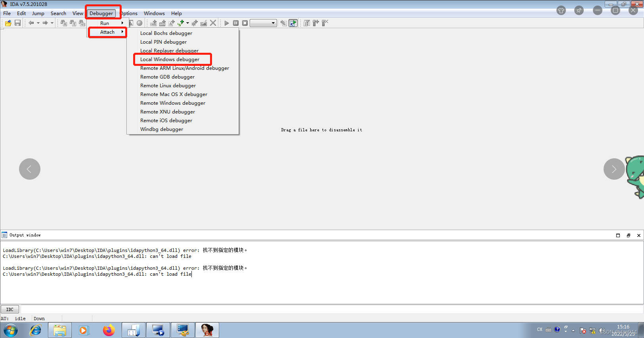The height and width of the screenshot is (338, 644).
Task: Open the Help menu
Action: point(176,13)
